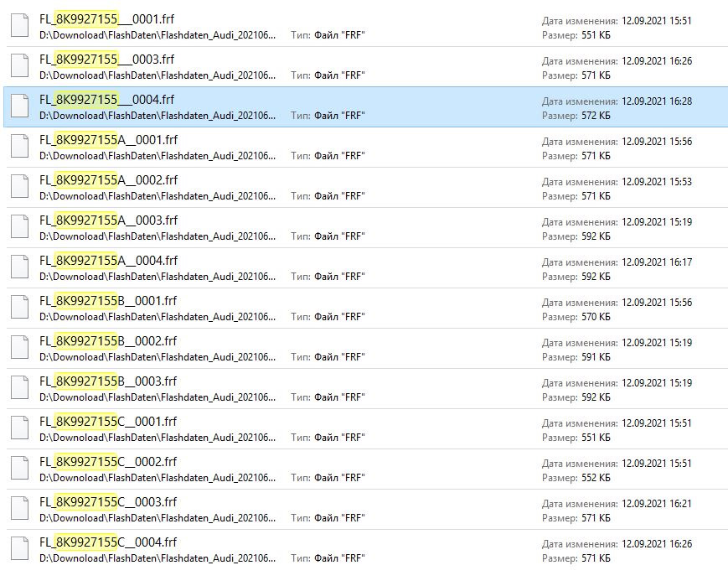Select file name FL_8K9927155B__0001.frf
The height and width of the screenshot is (586, 728).
pyautogui.click(x=108, y=301)
